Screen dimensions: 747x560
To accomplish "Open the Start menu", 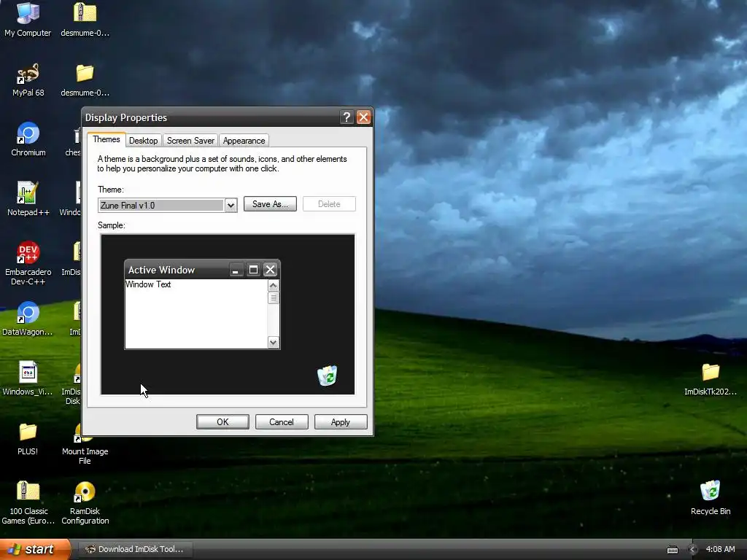I will point(35,549).
